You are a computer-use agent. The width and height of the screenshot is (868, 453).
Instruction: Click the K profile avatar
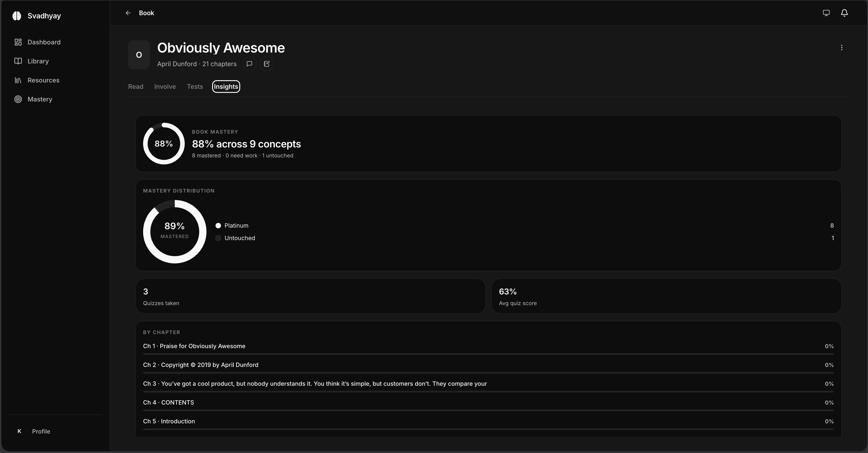click(x=19, y=431)
